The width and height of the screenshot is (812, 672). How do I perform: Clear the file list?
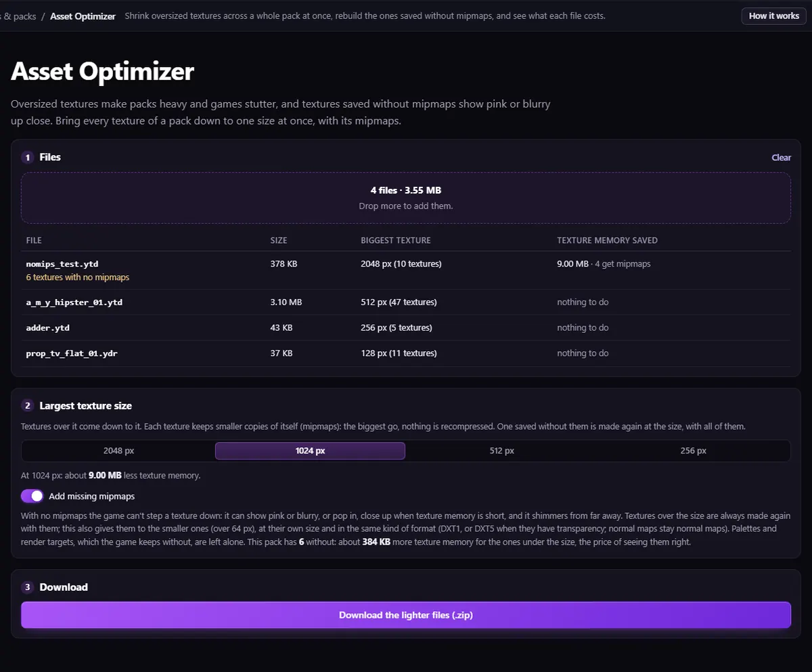tap(781, 158)
